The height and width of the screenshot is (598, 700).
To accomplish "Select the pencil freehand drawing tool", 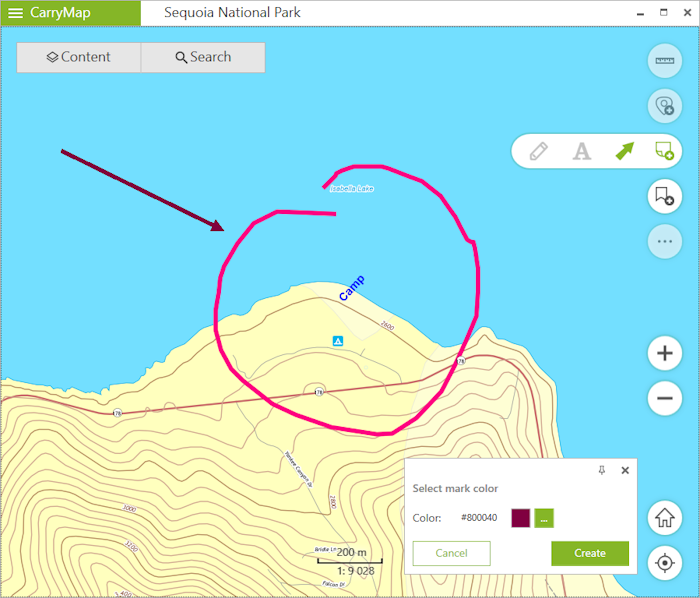I will (539, 151).
